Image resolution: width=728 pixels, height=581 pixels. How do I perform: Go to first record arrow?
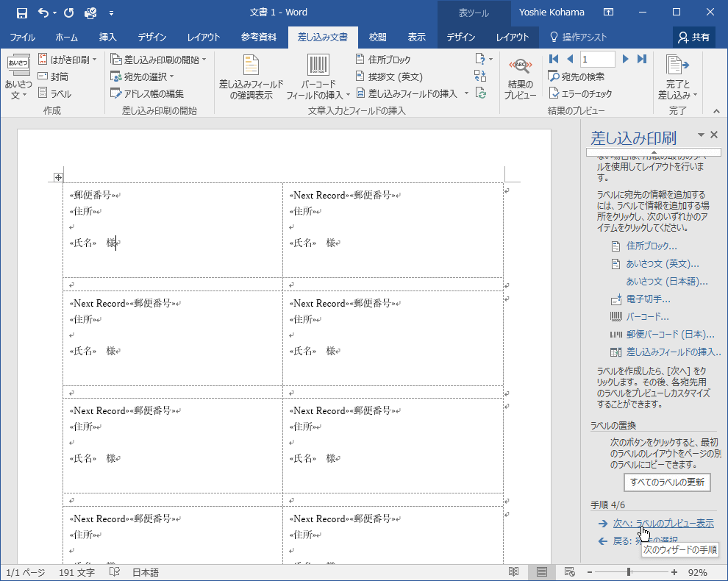[554, 59]
